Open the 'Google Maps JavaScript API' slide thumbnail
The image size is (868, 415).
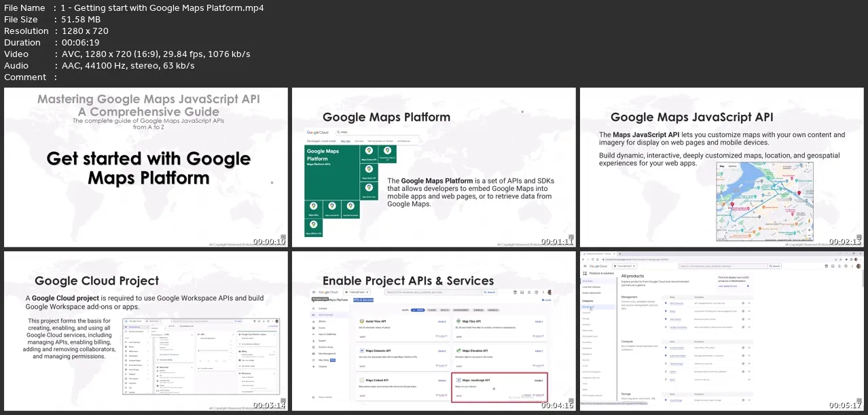tap(722, 167)
